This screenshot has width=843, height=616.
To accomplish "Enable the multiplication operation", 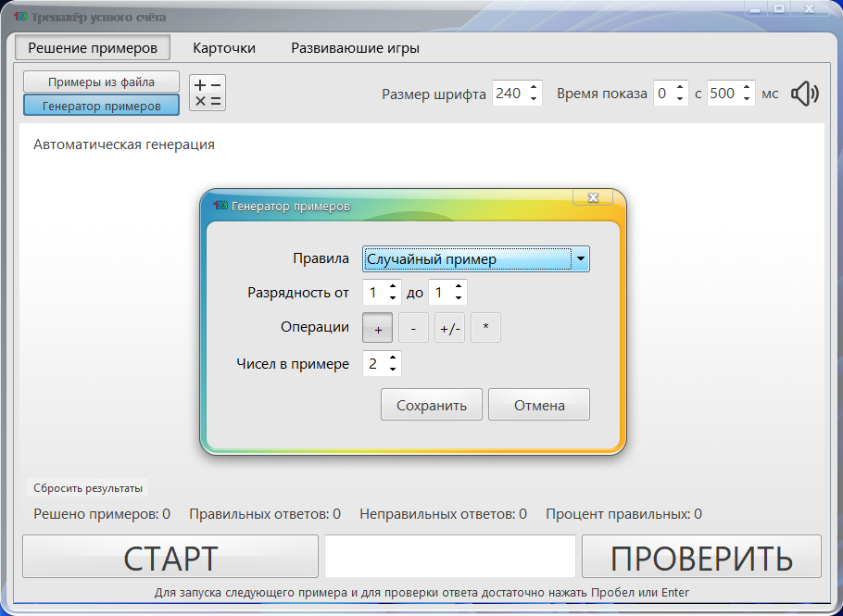I will 485,327.
